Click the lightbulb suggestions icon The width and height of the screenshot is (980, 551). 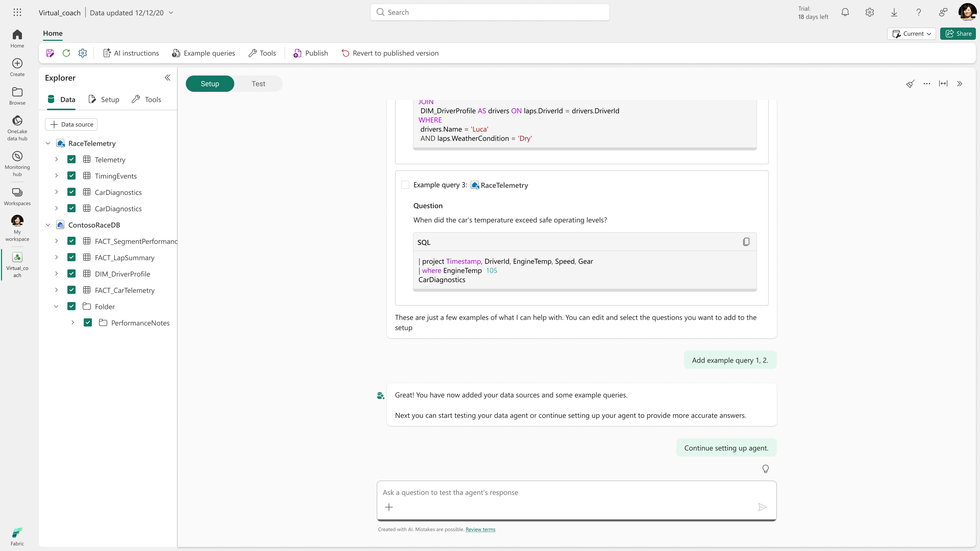765,469
